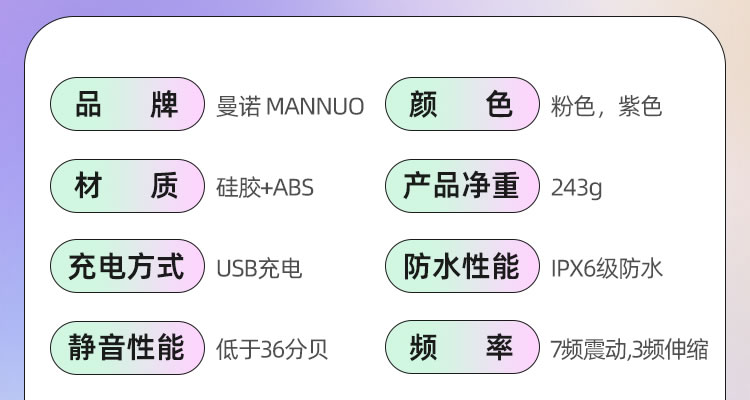Click the 材质 label pill
Viewport: 750px width, 400px height.
(x=127, y=186)
